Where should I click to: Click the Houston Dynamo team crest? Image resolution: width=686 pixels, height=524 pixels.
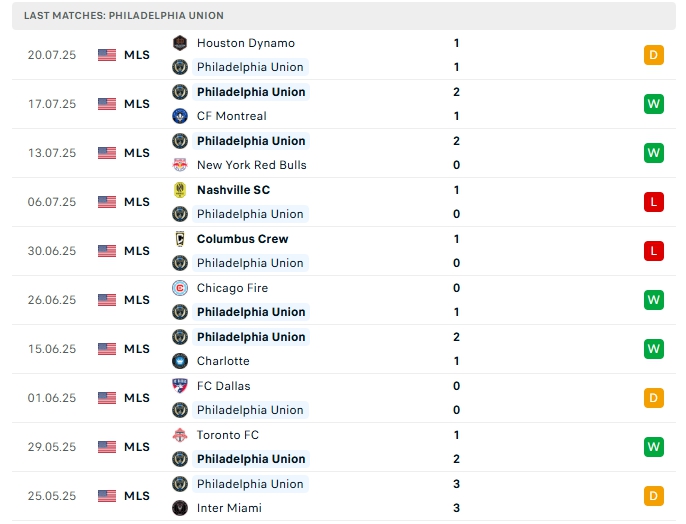point(180,43)
